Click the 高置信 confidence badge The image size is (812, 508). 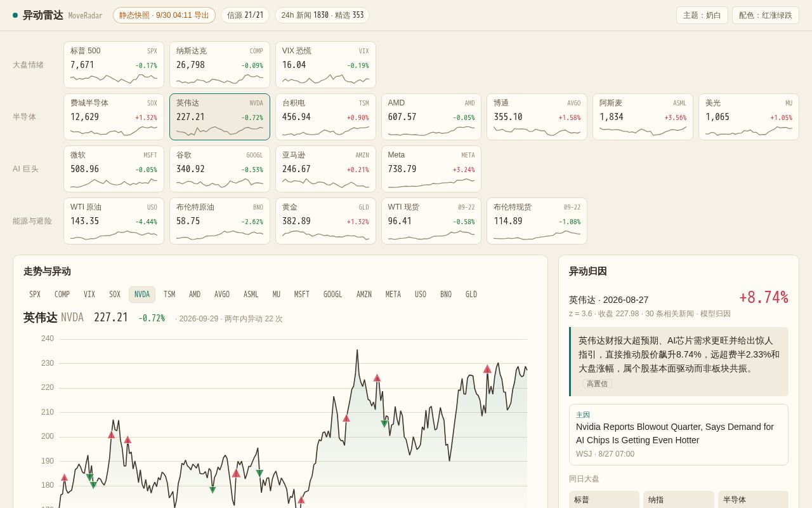pyautogui.click(x=597, y=384)
